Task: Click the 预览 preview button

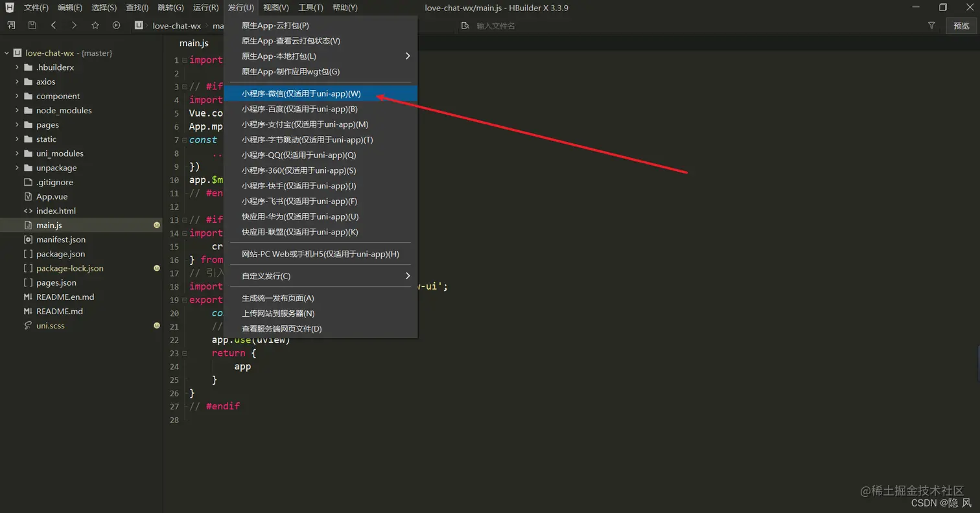Action: click(962, 26)
